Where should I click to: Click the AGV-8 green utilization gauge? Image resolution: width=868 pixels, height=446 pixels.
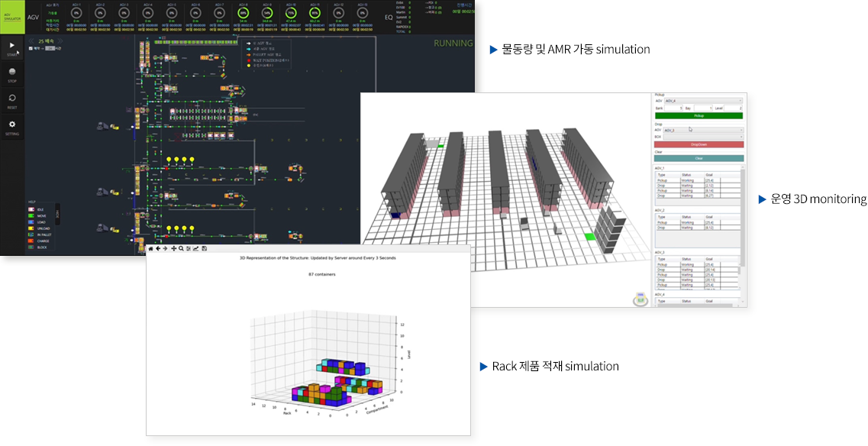[x=243, y=12]
